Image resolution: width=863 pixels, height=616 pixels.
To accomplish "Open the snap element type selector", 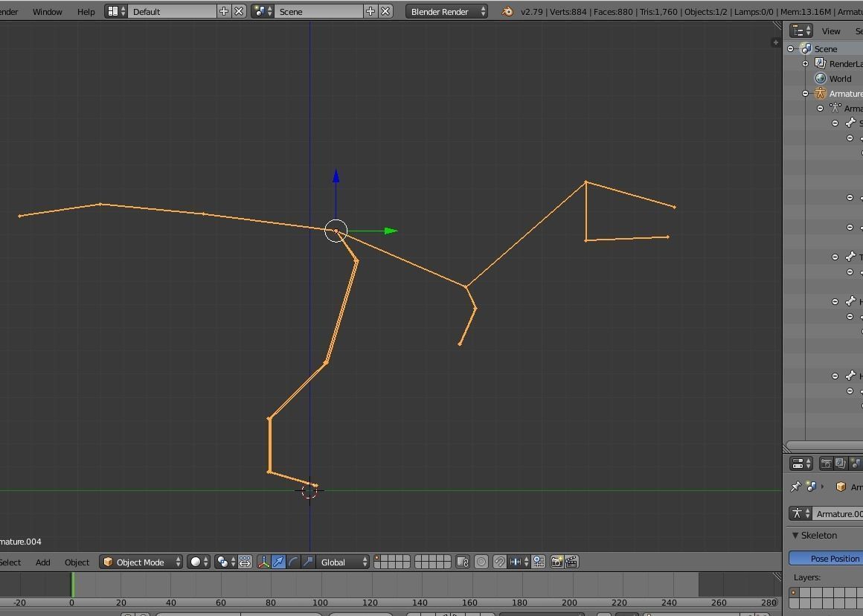I will click(x=519, y=562).
